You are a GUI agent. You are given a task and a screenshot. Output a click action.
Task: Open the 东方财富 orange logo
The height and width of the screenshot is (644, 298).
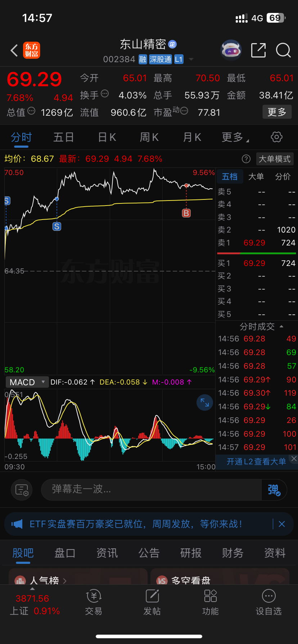[32, 50]
